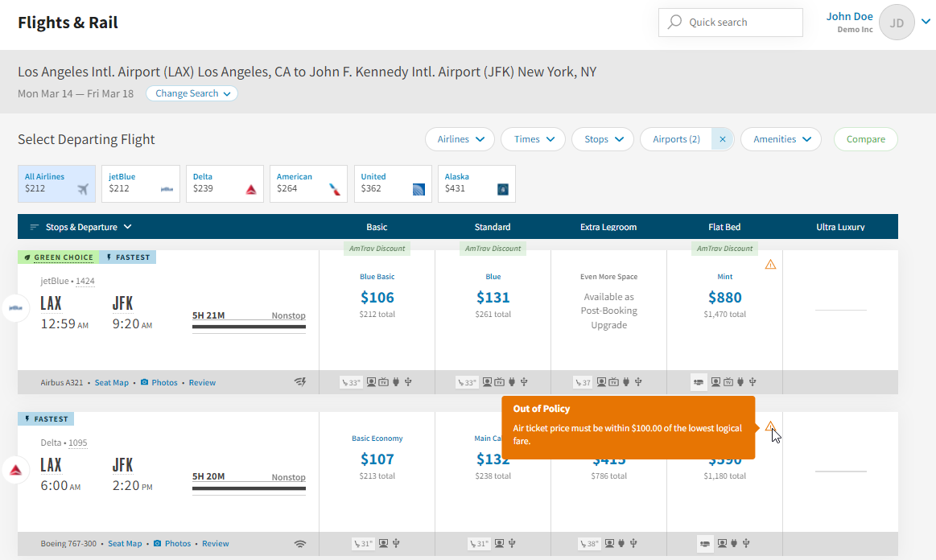Screen dimensions: 936x560
Task: Select the Alaska $431 airline tab
Action: (477, 183)
